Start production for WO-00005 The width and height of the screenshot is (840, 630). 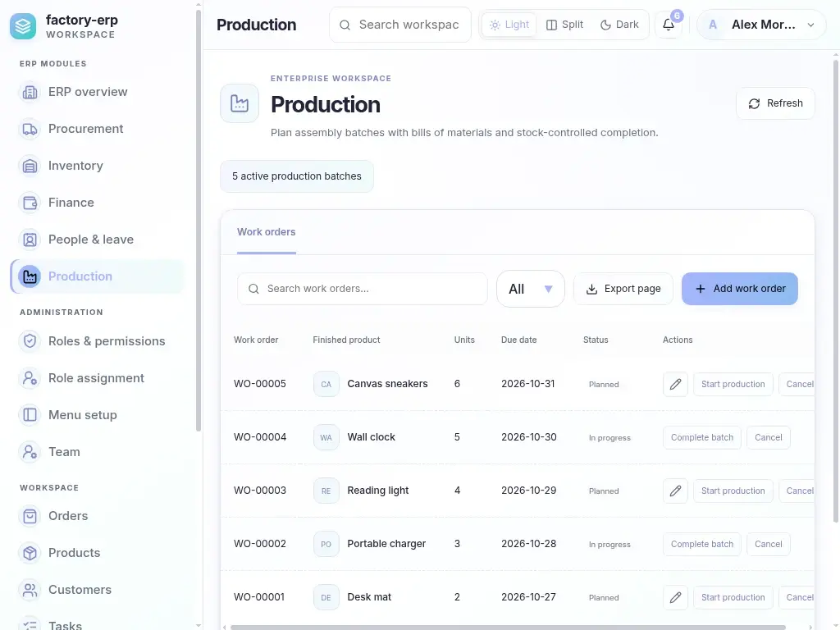(733, 384)
